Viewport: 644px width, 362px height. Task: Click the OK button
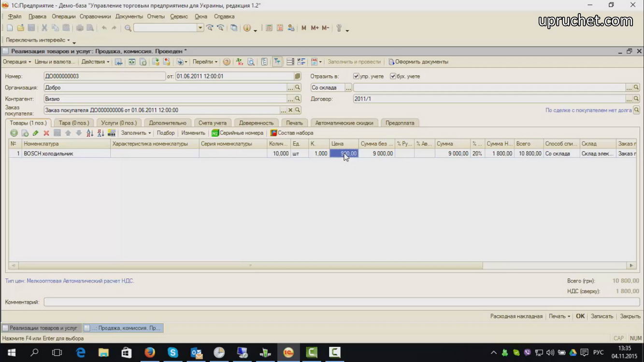[x=580, y=316]
